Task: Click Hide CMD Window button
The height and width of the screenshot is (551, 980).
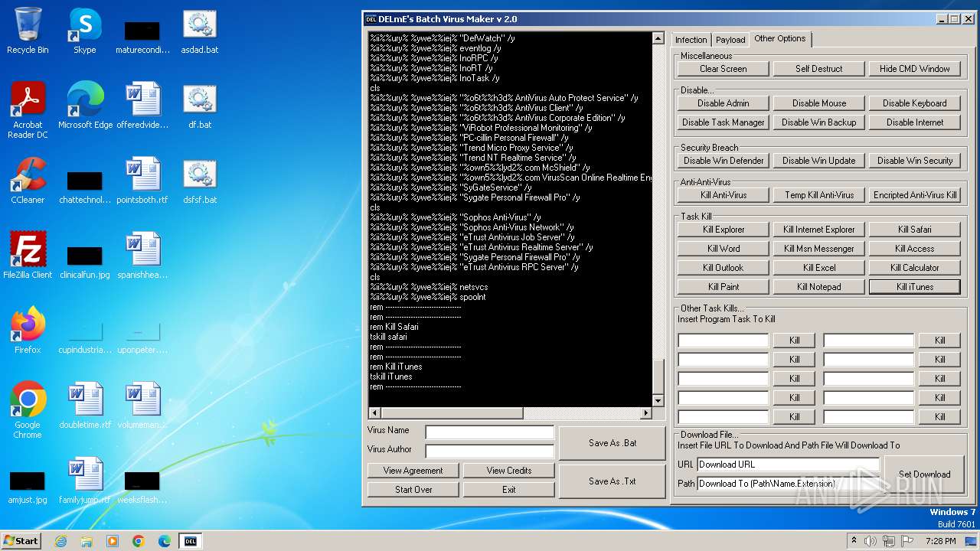Action: point(915,69)
